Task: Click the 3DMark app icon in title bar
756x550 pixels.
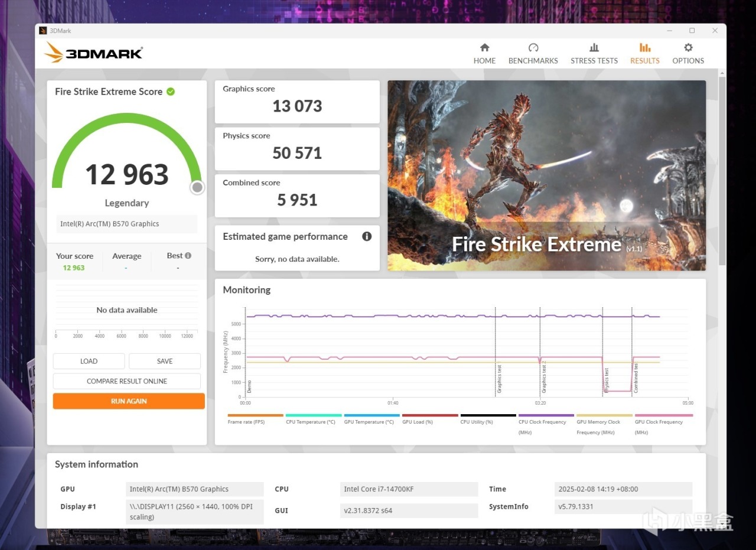Action: pyautogui.click(x=43, y=31)
